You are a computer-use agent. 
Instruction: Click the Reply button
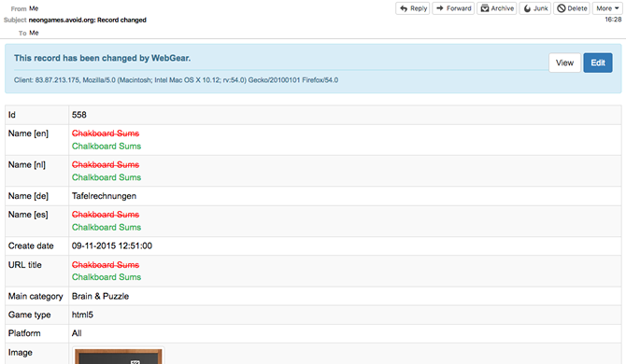click(x=412, y=8)
